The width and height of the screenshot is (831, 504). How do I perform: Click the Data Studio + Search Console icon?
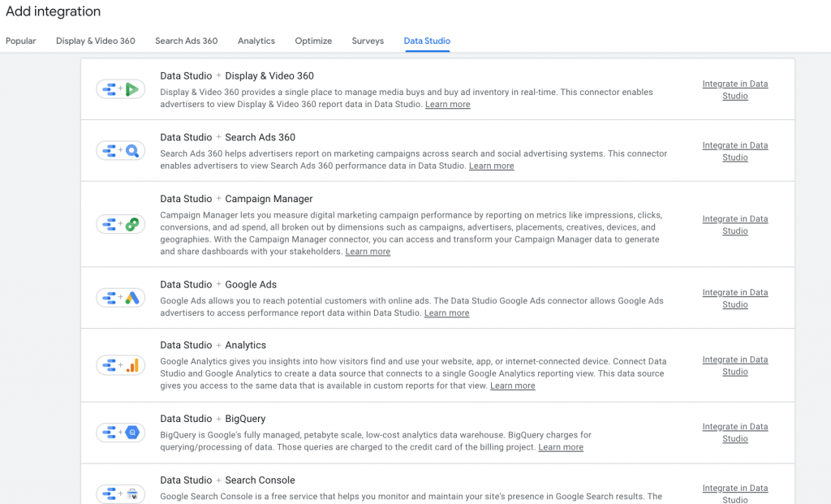click(x=120, y=494)
